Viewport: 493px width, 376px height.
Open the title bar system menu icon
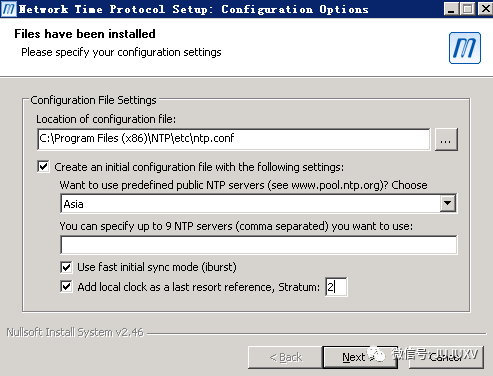pos(8,9)
